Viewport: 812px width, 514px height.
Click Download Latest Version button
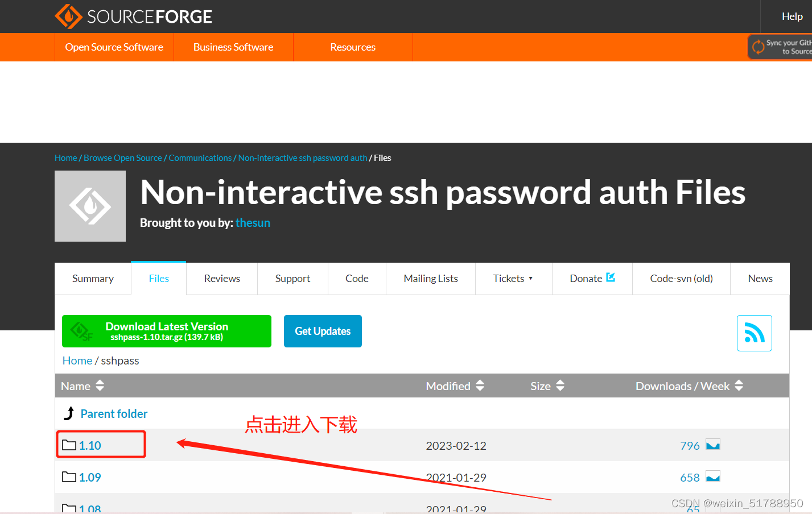coord(167,331)
